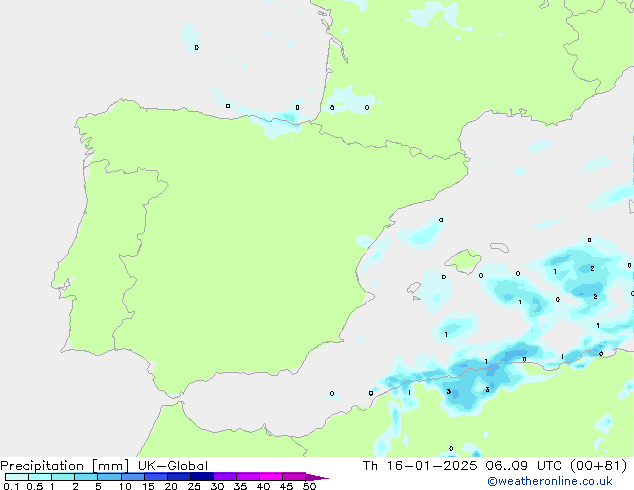Click the 'Precipitation [mm]' title text
Viewport: 634px width, 490px height.
point(64,466)
